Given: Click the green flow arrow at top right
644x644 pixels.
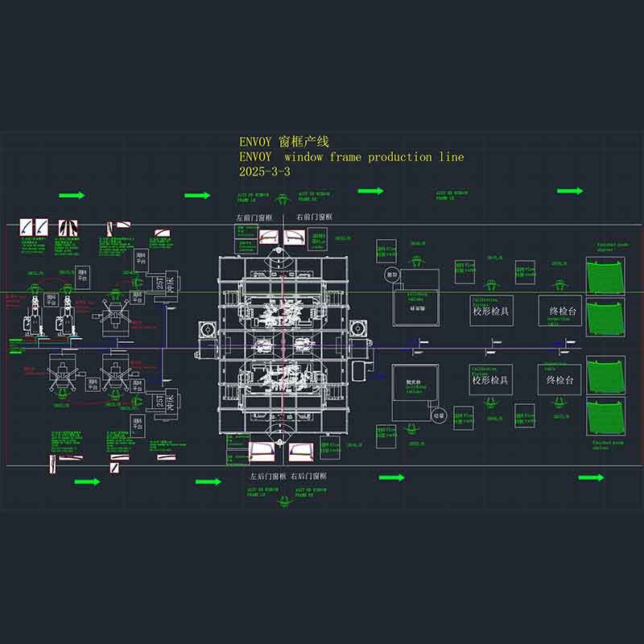Looking at the screenshot, I should pos(570,191).
